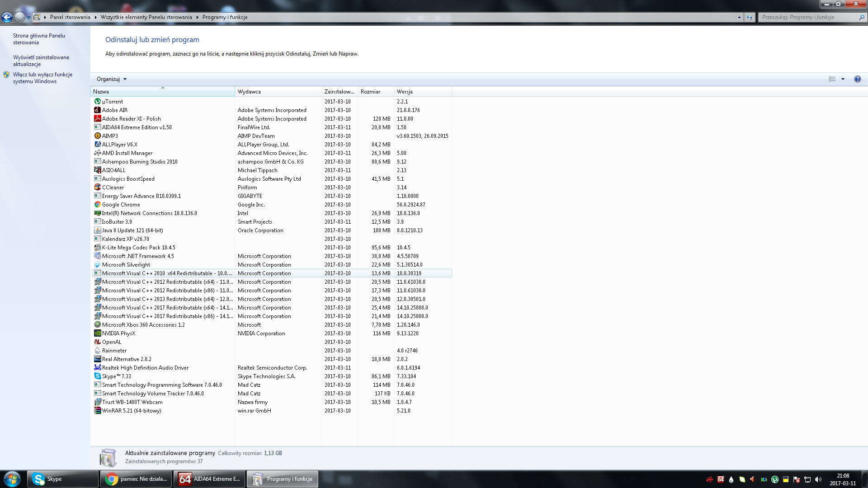The height and width of the screenshot is (488, 868).
Task: Switch to AIDA64 Extreme taskbar window
Action: click(x=210, y=479)
